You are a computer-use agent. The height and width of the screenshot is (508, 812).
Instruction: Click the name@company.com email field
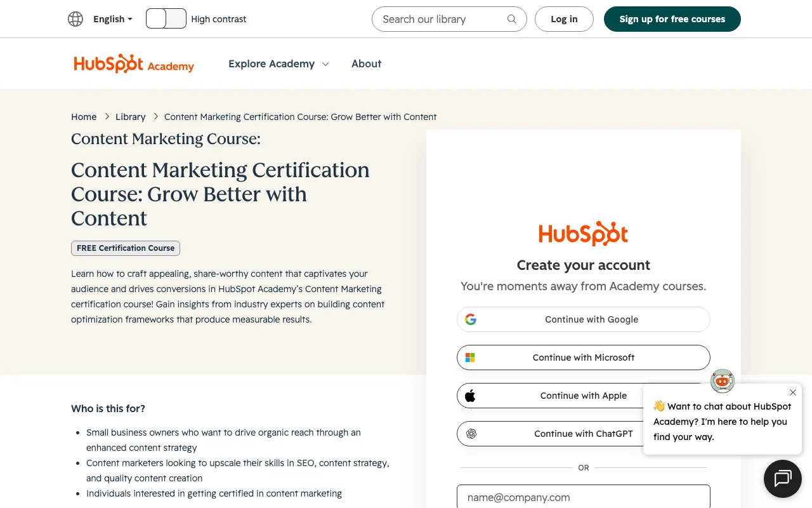pos(584,497)
